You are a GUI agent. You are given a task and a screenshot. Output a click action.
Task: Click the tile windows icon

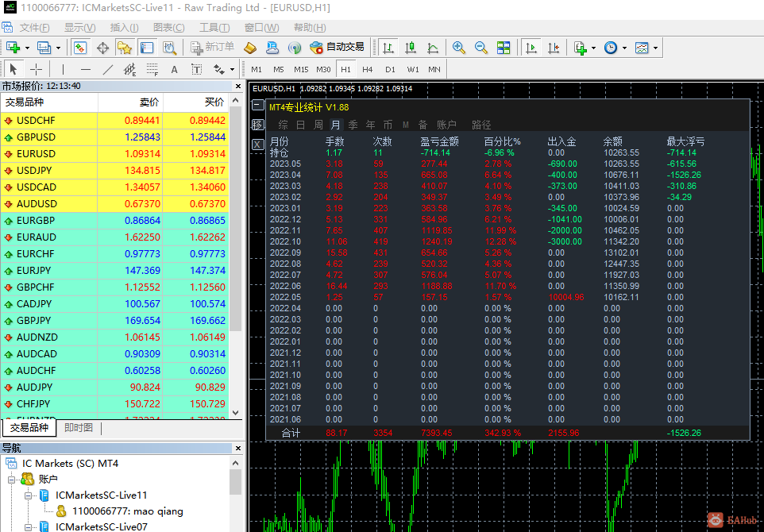coord(504,48)
